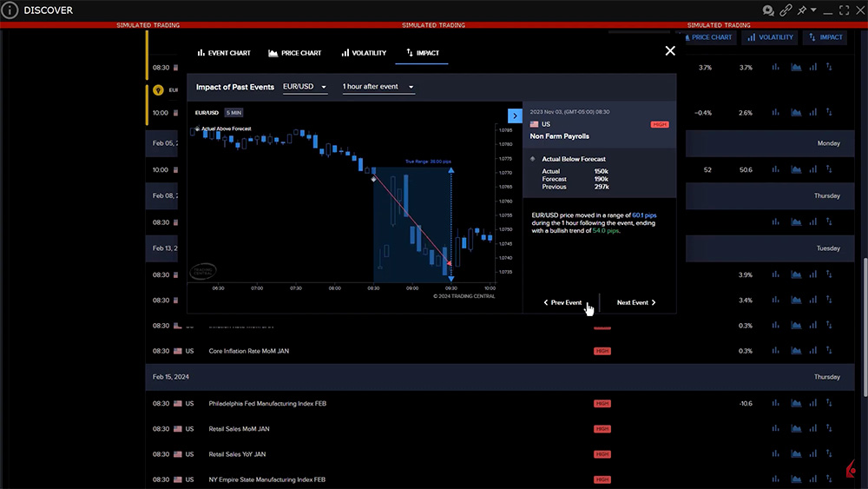Toggle the 5 MIN interval badge on chart
The image size is (868, 489).
234,113
